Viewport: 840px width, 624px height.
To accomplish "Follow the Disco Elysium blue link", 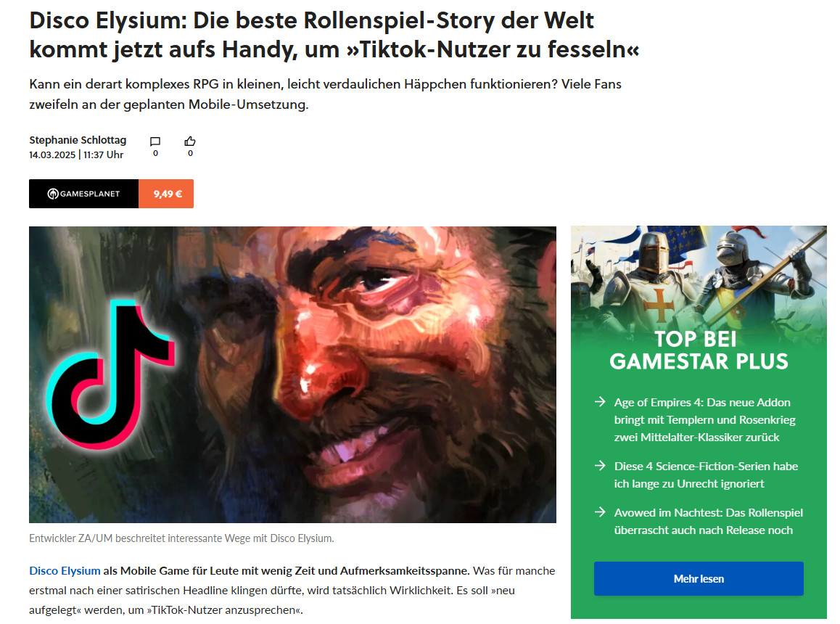I will (x=65, y=570).
